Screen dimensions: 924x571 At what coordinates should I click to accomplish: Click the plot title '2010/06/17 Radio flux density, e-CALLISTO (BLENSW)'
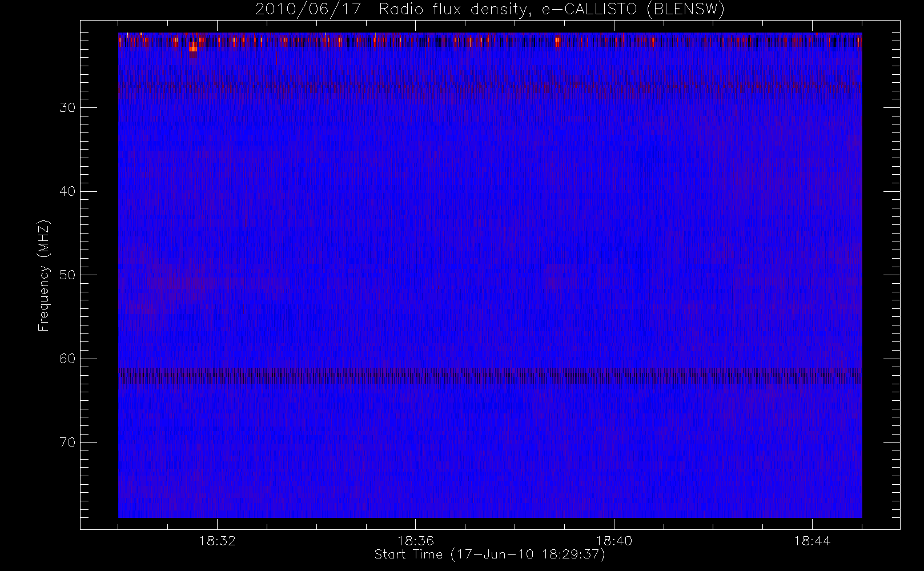pos(490,9)
